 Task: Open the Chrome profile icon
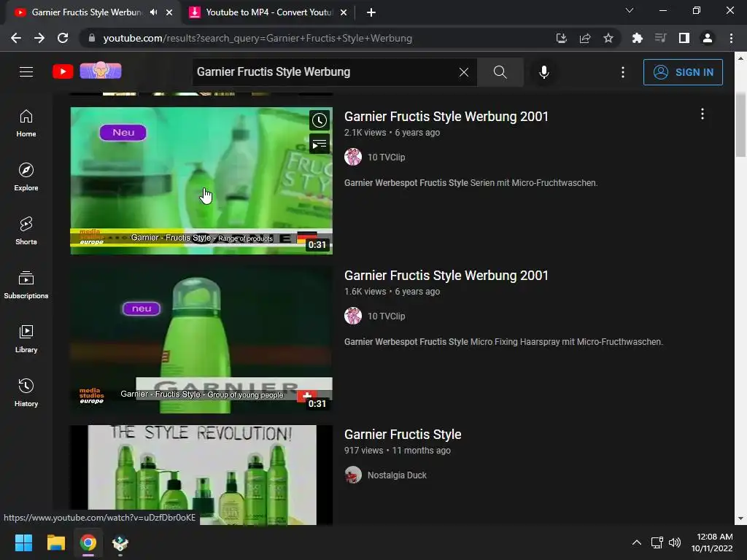707,38
